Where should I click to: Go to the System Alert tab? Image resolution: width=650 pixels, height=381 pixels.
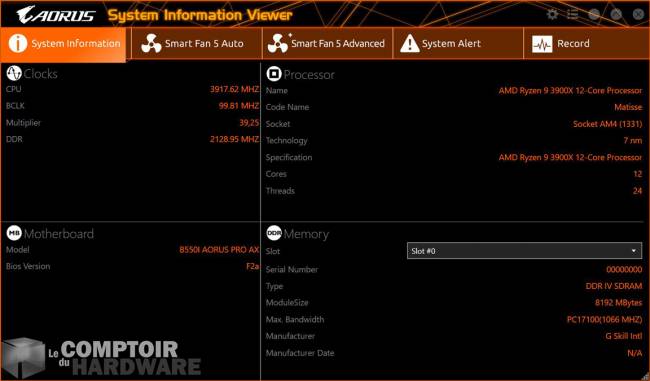click(x=458, y=44)
